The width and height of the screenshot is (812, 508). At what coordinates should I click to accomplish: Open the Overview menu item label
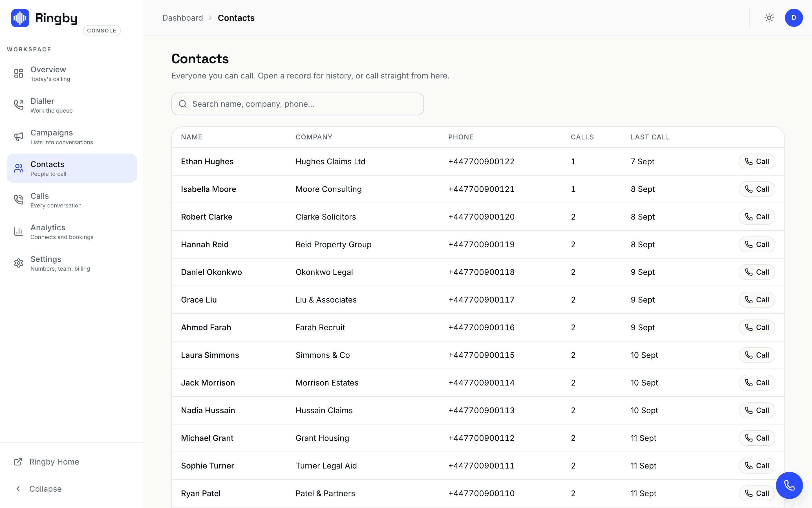coord(48,69)
